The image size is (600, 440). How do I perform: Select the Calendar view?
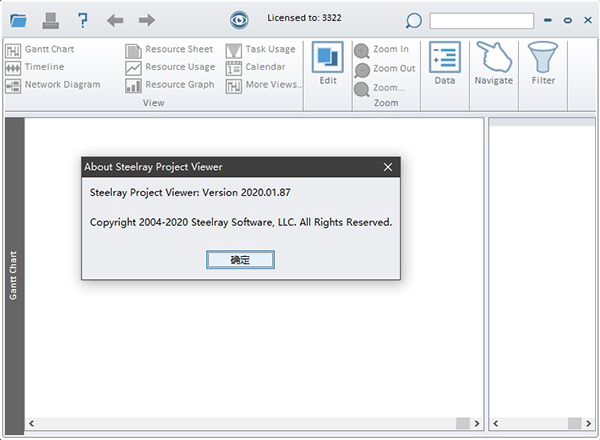point(256,67)
